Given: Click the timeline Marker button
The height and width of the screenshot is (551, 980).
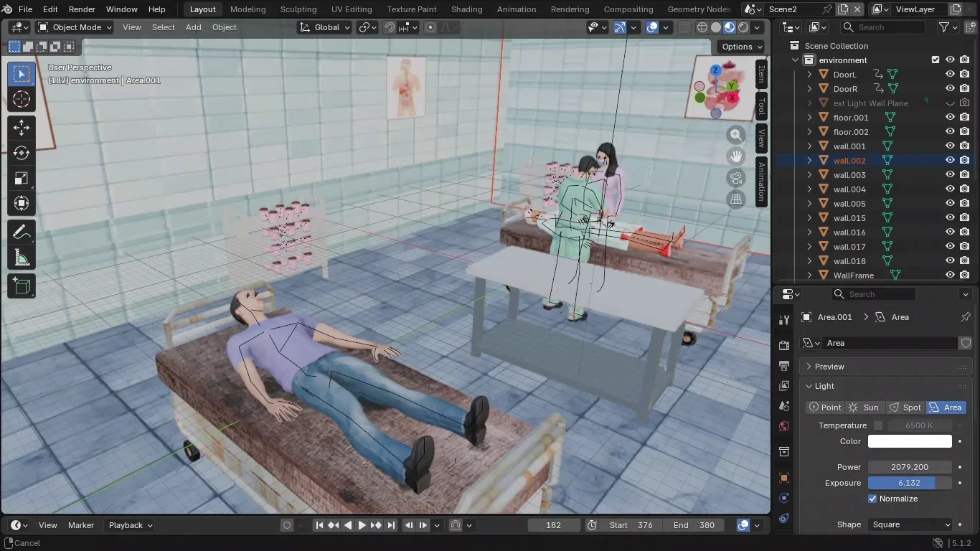Looking at the screenshot, I should (x=81, y=525).
